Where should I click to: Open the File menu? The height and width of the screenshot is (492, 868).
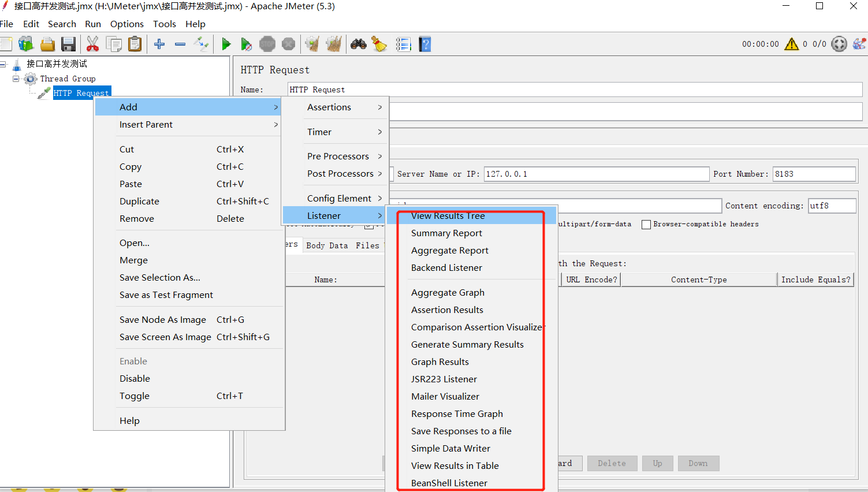[x=6, y=24]
